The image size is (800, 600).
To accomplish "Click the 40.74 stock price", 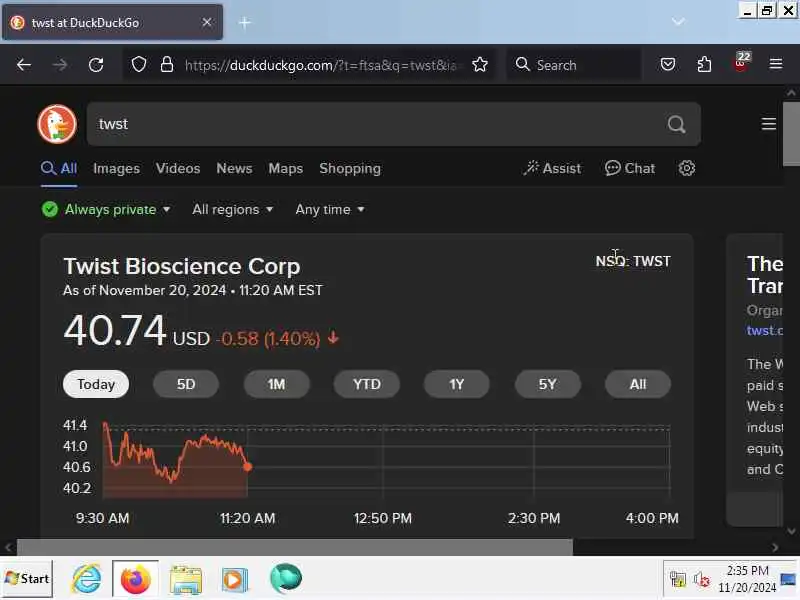I will (x=115, y=330).
